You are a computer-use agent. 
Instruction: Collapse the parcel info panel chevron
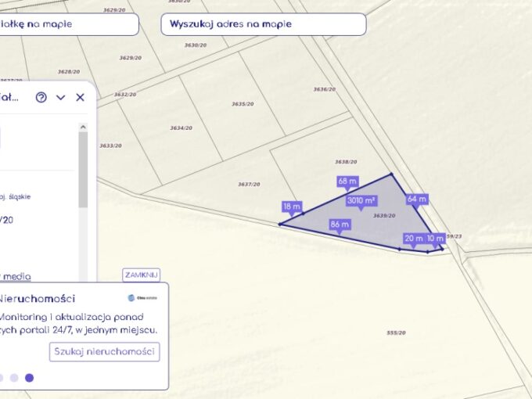60,98
